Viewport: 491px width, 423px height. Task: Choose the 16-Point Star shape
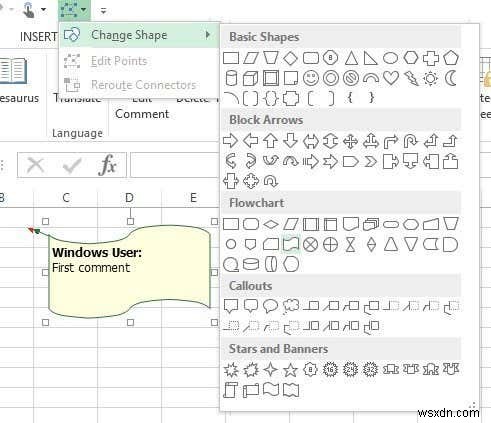(330, 369)
